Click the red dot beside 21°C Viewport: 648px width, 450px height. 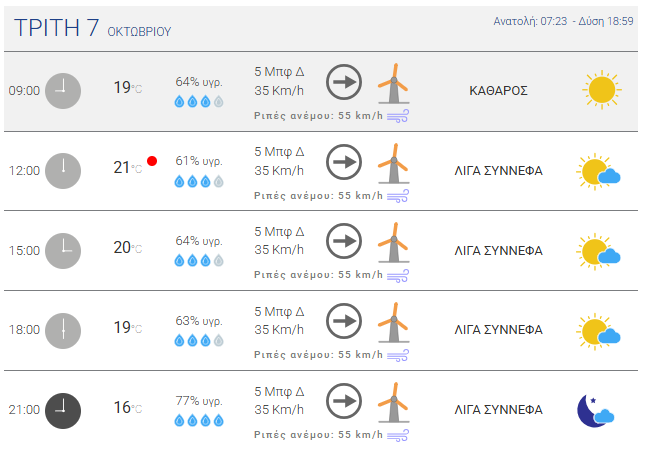(x=152, y=161)
